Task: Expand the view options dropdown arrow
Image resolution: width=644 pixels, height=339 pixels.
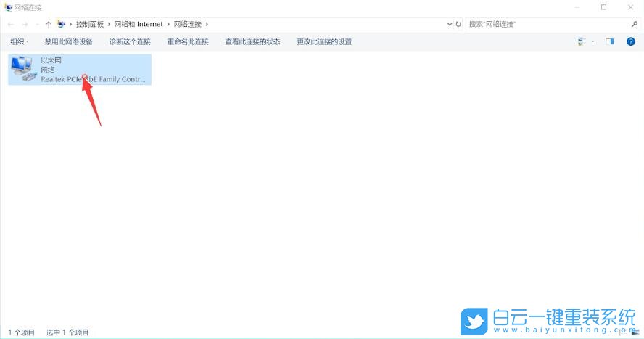Action: point(593,41)
